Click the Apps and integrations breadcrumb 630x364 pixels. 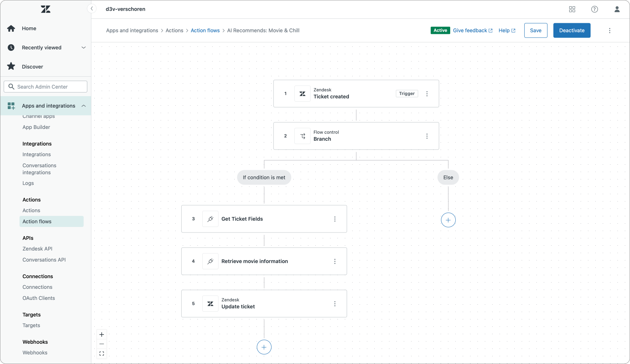pos(132,31)
